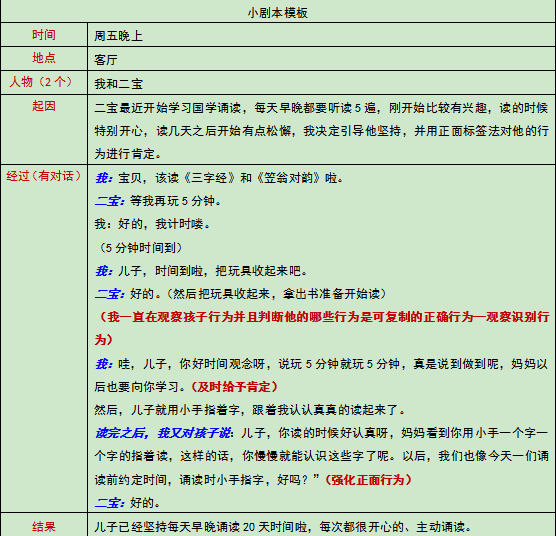The image size is (556, 536).
Task: Click the red note '（强化正面行为）'
Action: tap(368, 480)
